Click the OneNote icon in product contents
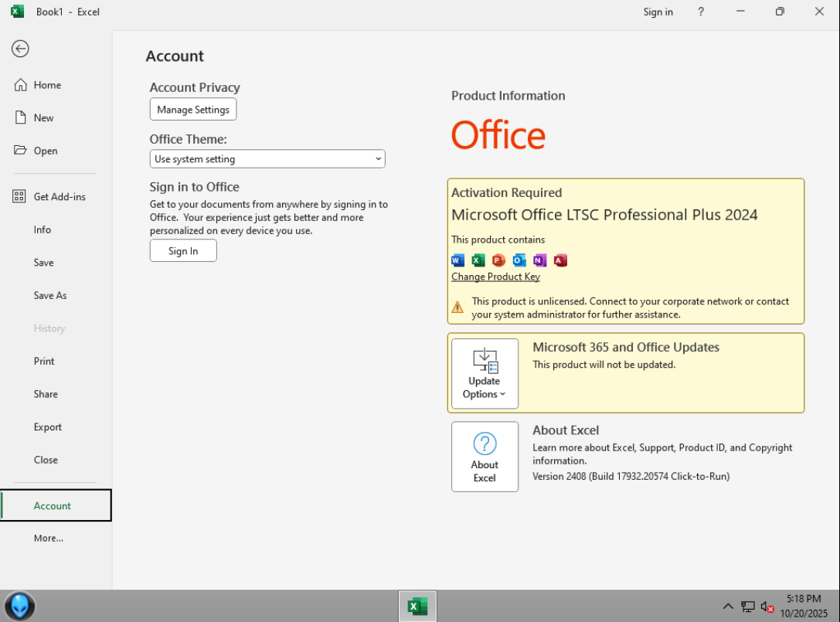The image size is (840, 622). pyautogui.click(x=539, y=260)
